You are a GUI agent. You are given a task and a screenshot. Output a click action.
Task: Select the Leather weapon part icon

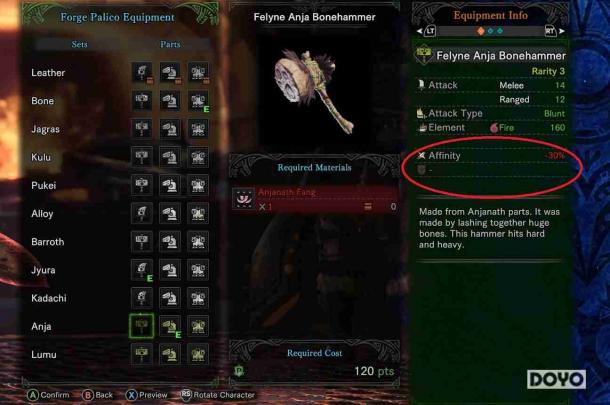pyautogui.click(x=142, y=72)
